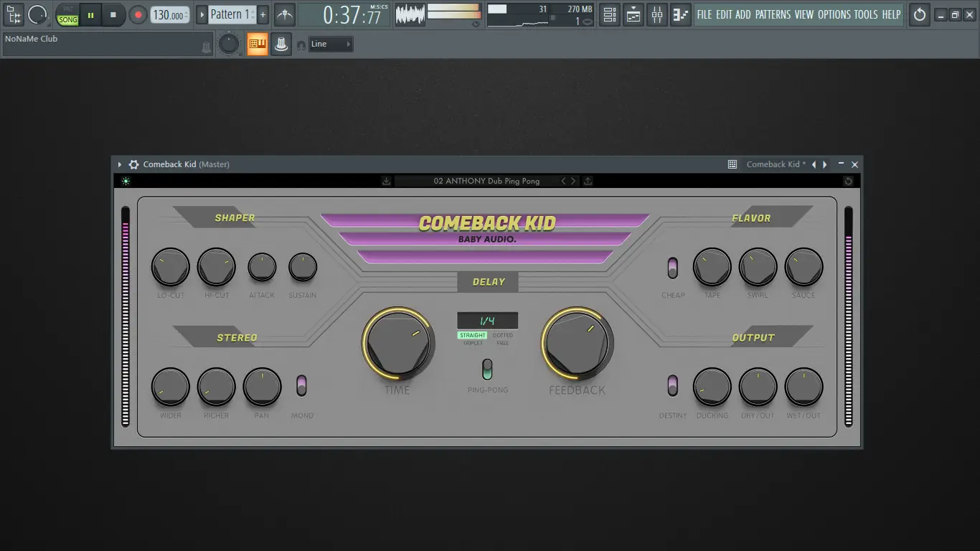
Task: Click the tempo field showing 130.000
Action: pos(170,14)
